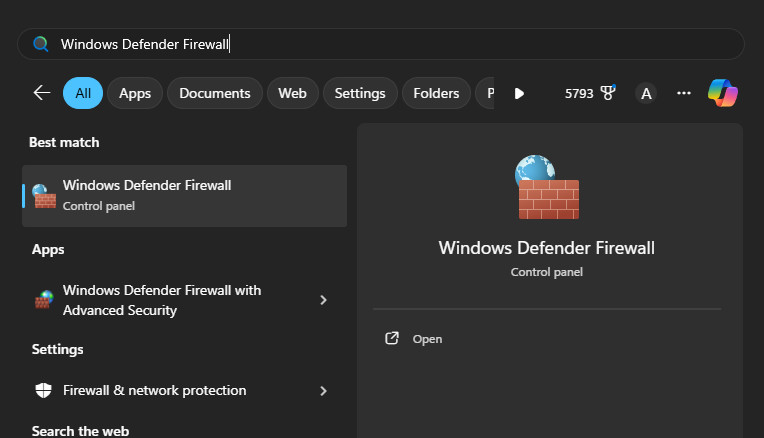Expand Firewall & network protection chevron

[x=323, y=390]
